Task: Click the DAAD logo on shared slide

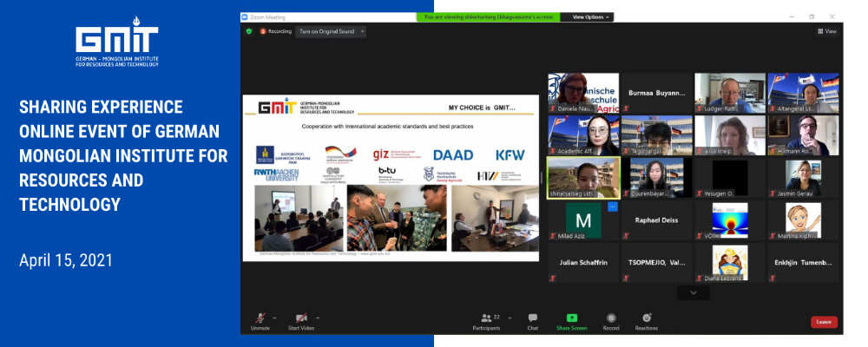Action: [453, 155]
